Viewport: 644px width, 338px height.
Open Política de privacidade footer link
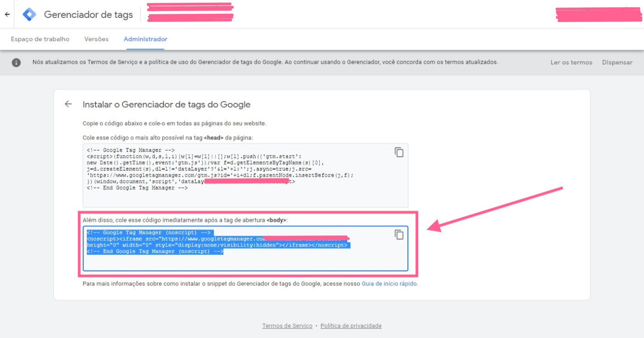click(x=351, y=326)
